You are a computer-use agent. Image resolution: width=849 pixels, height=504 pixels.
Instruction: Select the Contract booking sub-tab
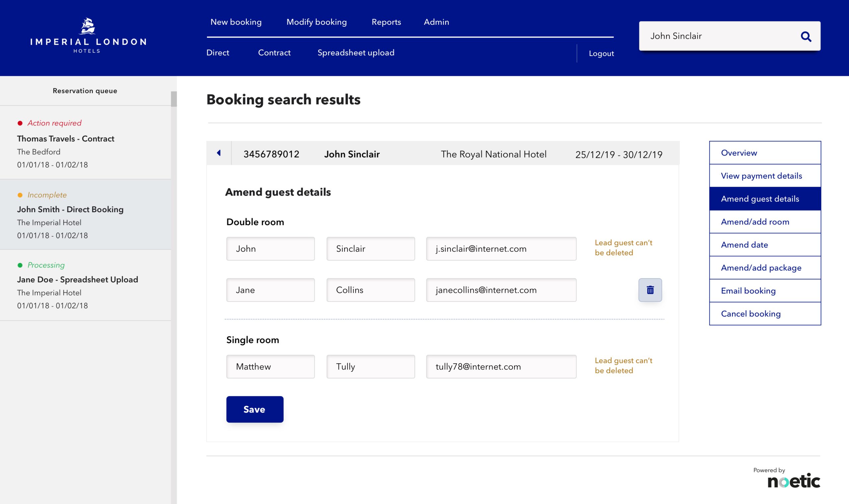[274, 53]
